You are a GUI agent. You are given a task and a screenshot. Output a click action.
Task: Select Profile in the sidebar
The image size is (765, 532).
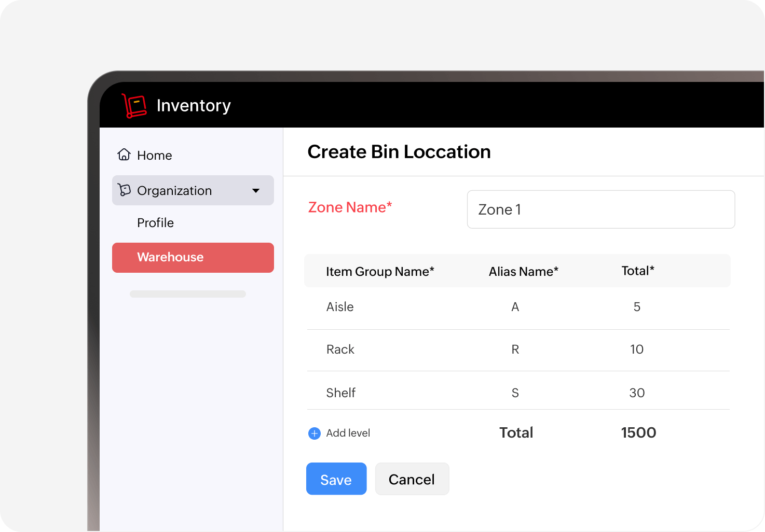[x=155, y=223]
